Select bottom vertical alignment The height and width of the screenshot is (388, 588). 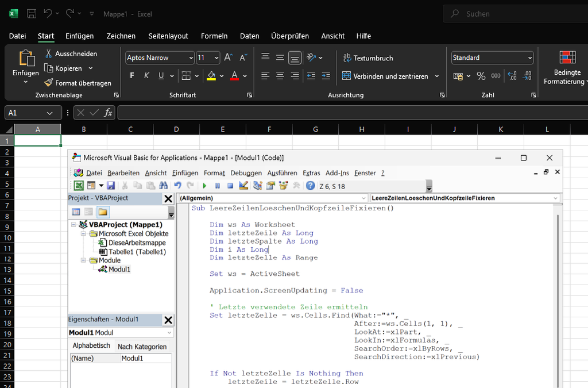(295, 58)
